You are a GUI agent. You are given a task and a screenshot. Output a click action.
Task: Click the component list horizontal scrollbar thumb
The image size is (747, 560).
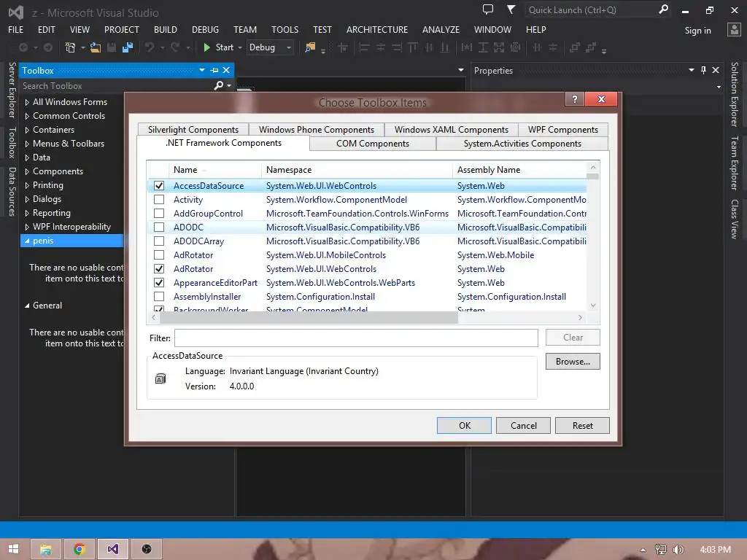coord(309,318)
